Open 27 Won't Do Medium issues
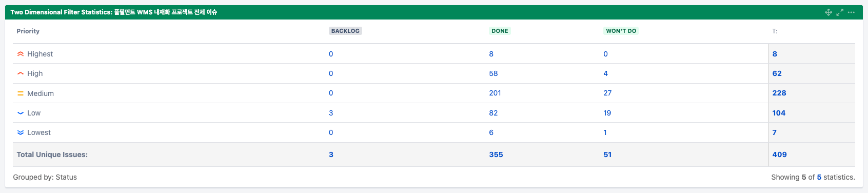Image resolution: width=868 pixels, height=193 pixels. point(607,93)
